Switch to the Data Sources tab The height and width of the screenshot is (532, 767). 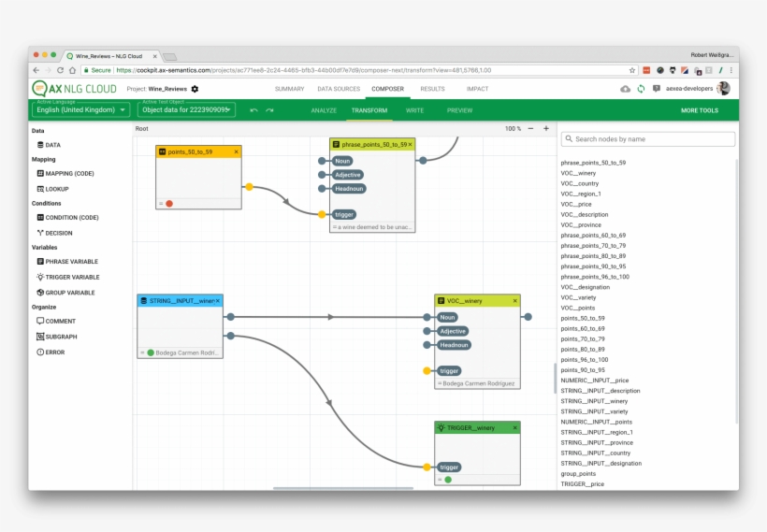(x=338, y=89)
